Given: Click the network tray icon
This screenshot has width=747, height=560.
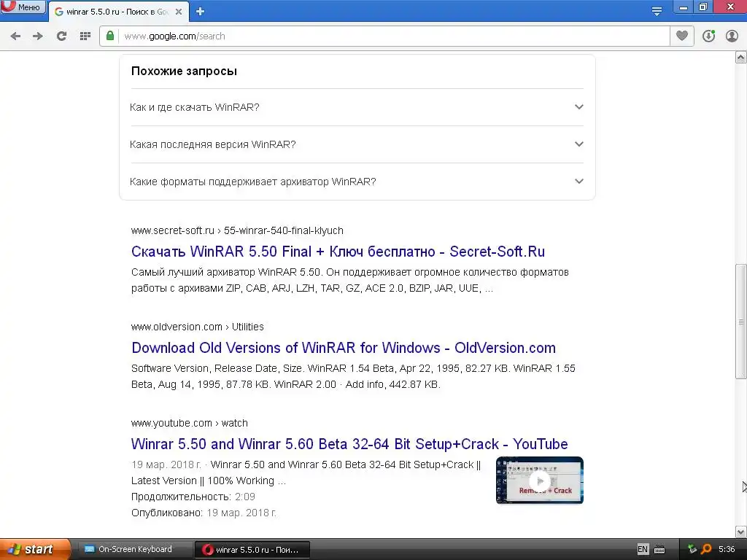Looking at the screenshot, I should pos(692,550).
